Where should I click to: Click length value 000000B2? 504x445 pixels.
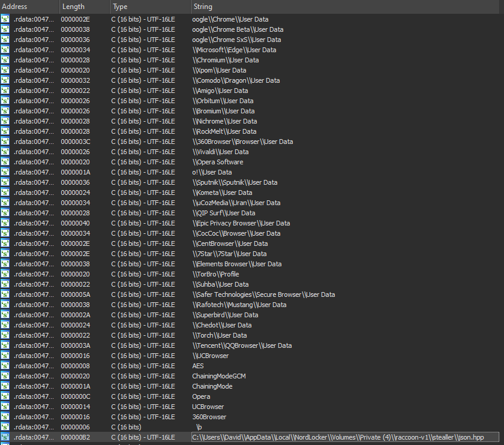[76, 437]
